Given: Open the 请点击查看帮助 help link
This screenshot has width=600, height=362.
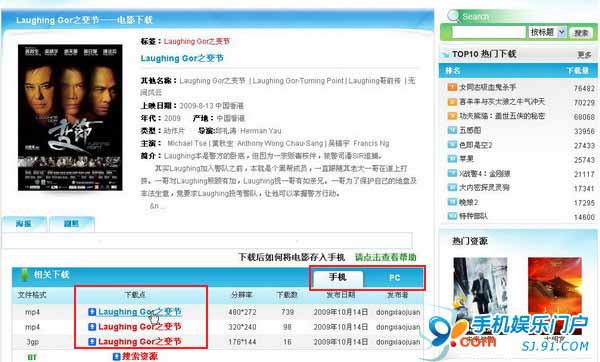Looking at the screenshot, I should tap(385, 257).
